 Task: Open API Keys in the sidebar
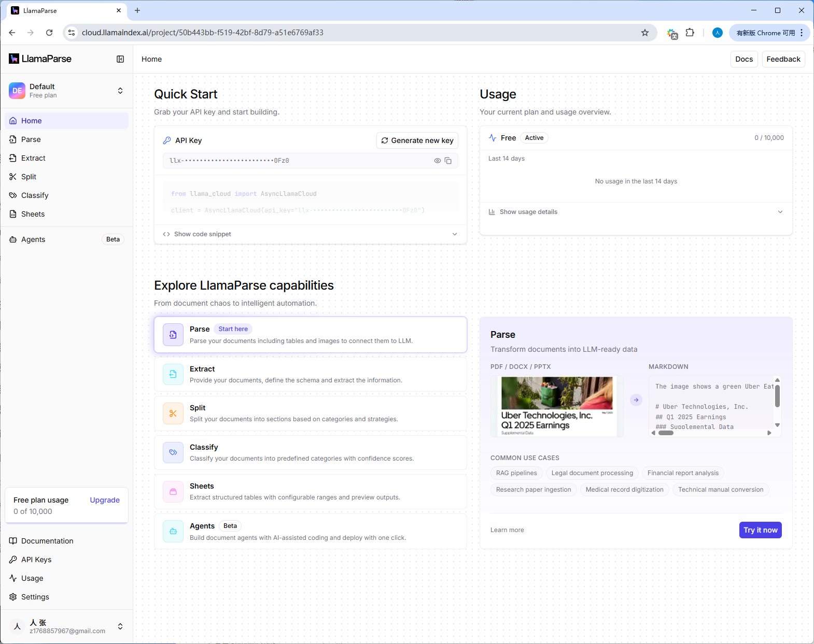pos(67,560)
